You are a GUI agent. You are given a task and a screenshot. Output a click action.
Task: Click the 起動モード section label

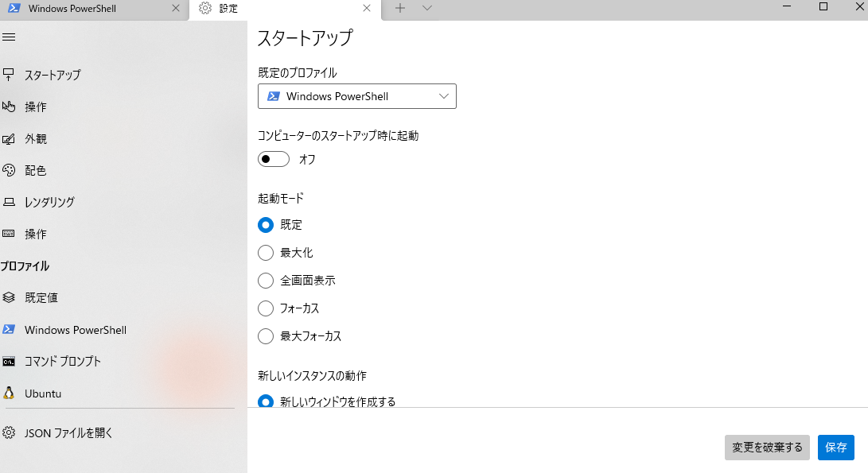281,198
